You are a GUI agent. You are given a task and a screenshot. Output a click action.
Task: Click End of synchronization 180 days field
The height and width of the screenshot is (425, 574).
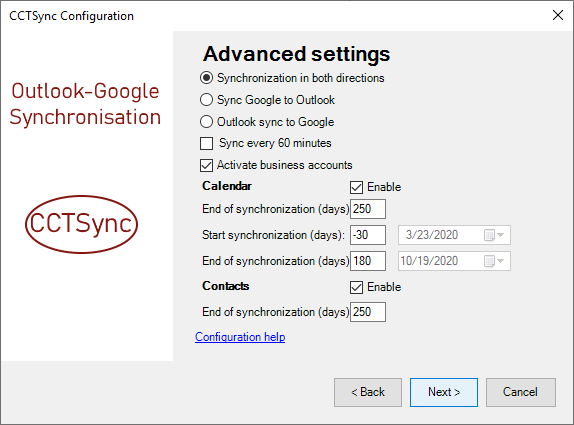coord(368,261)
